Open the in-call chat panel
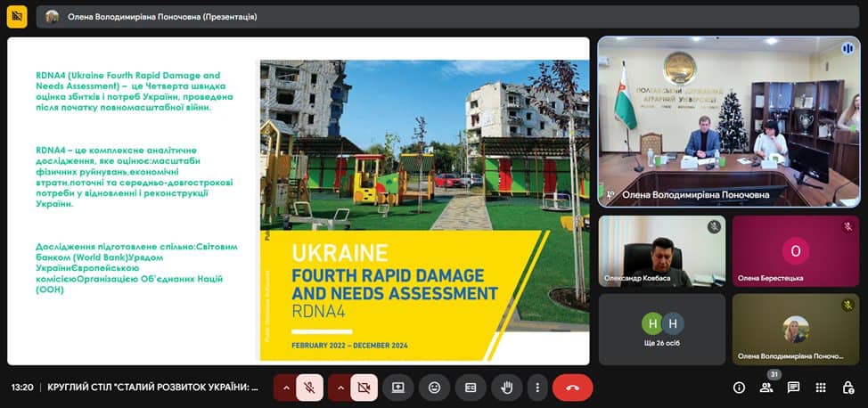Screen dimensions: 868x408 (x=793, y=388)
